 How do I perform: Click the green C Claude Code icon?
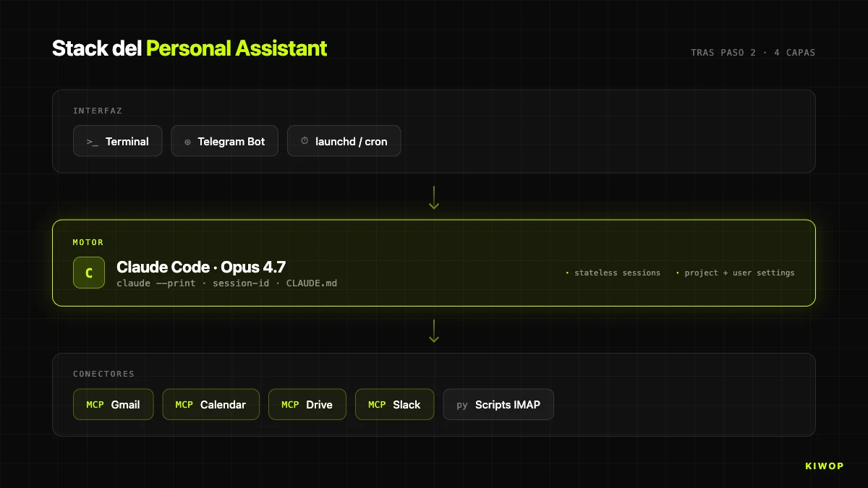point(89,273)
